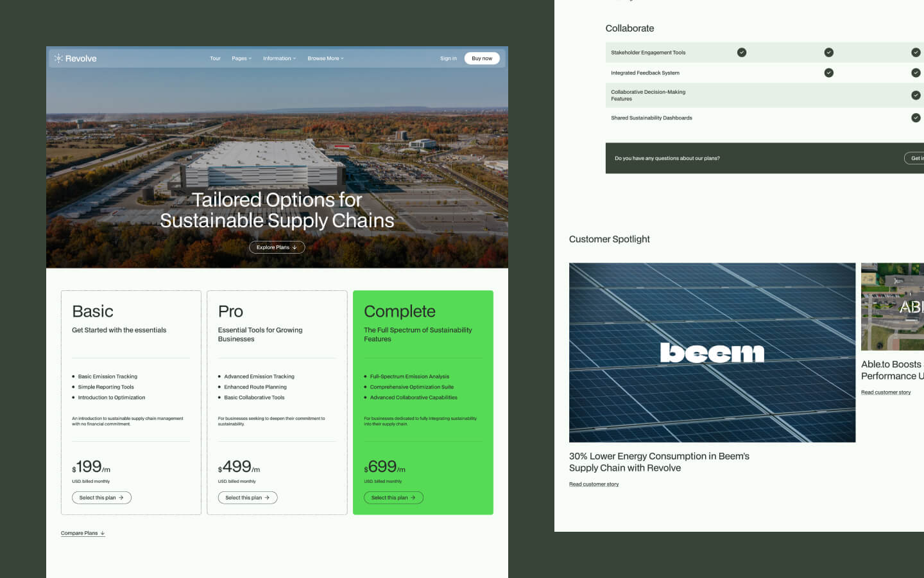
Task: Click the checkmark beside Shared Sustainability Dashboards
Action: click(916, 118)
